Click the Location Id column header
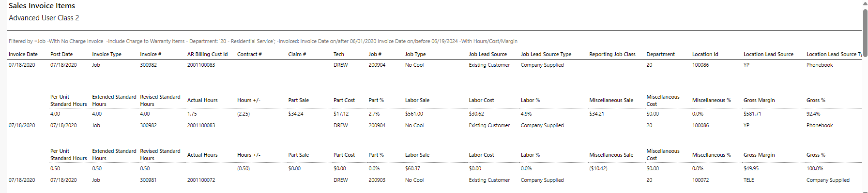Viewport: 868px width, 193px height. [x=705, y=54]
